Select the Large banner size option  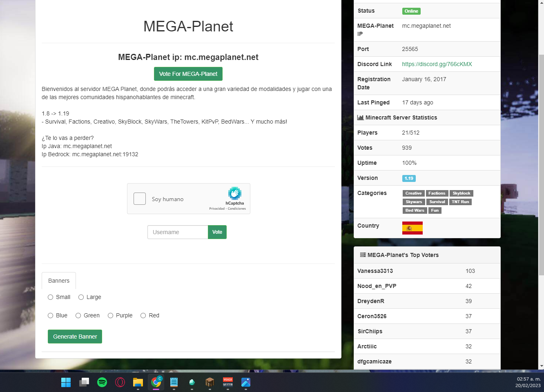tap(81, 297)
